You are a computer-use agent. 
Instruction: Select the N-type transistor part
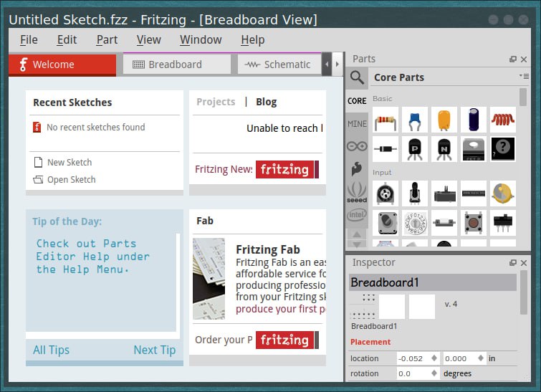click(444, 149)
